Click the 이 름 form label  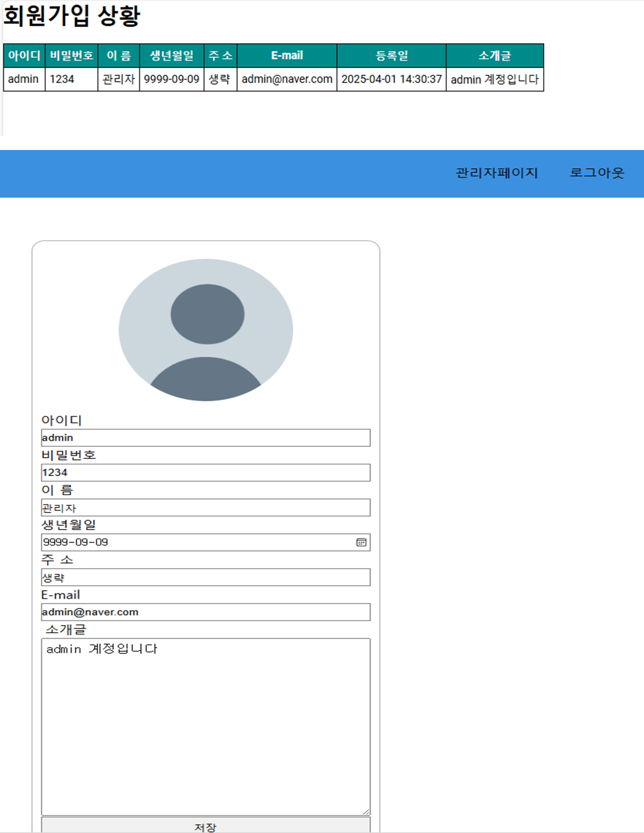57,490
